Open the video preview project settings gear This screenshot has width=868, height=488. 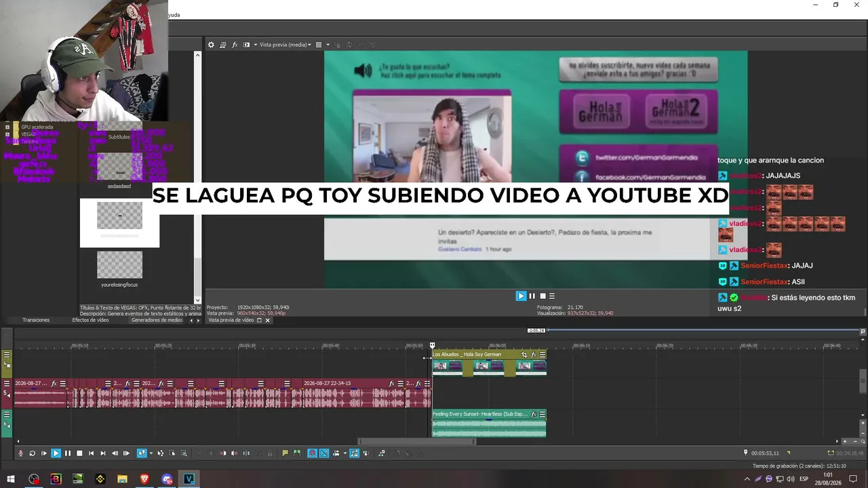click(x=211, y=45)
